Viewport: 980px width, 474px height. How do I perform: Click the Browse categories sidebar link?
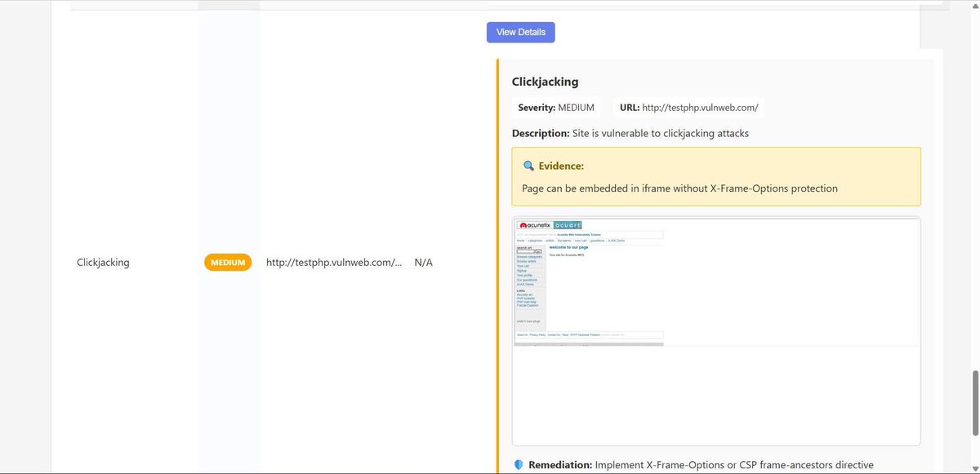(x=528, y=256)
